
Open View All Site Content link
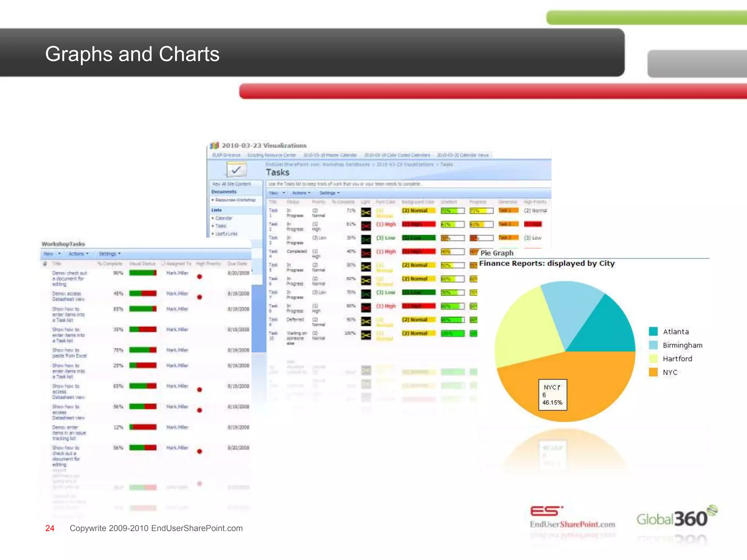pyautogui.click(x=231, y=184)
